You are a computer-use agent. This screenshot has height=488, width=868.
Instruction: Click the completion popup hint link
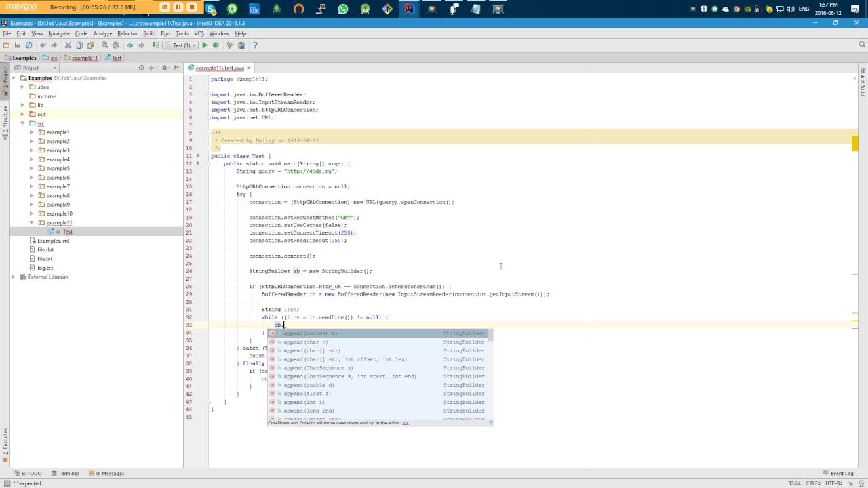(406, 423)
